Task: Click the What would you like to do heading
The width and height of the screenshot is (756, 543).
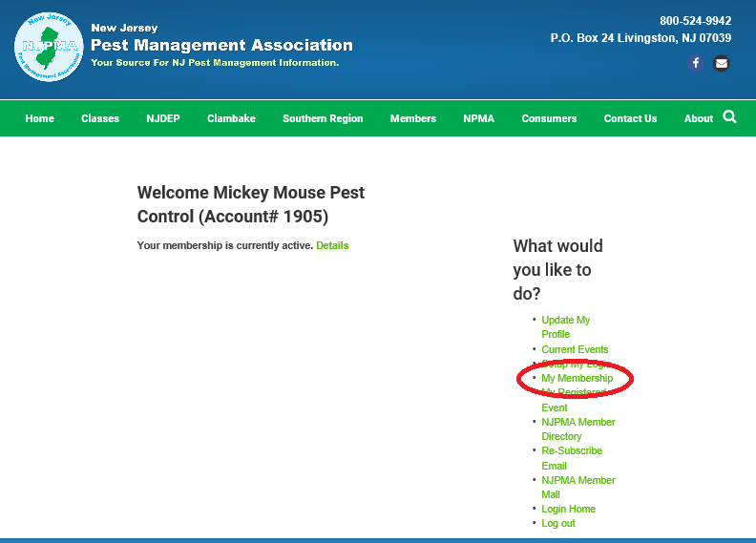Action: tap(557, 269)
